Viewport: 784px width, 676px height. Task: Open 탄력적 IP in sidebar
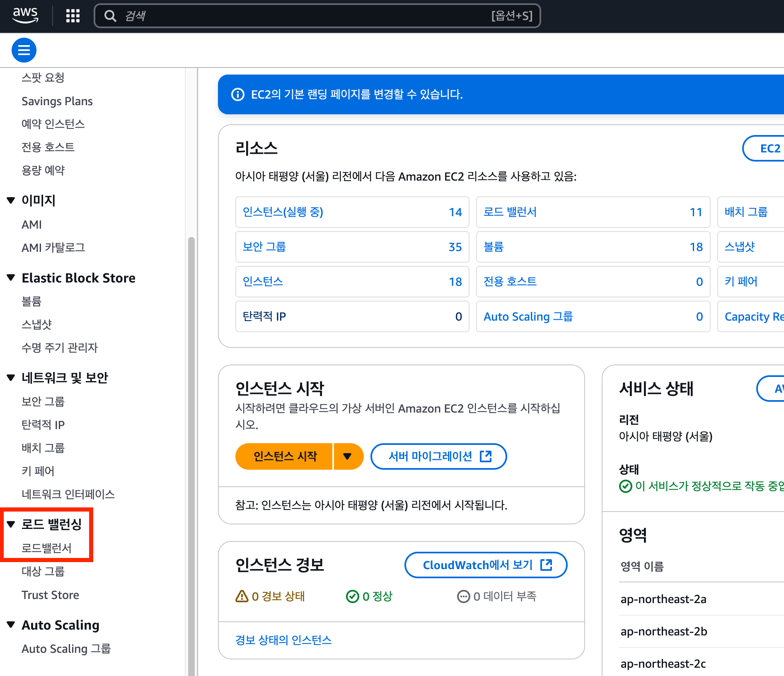[43, 425]
